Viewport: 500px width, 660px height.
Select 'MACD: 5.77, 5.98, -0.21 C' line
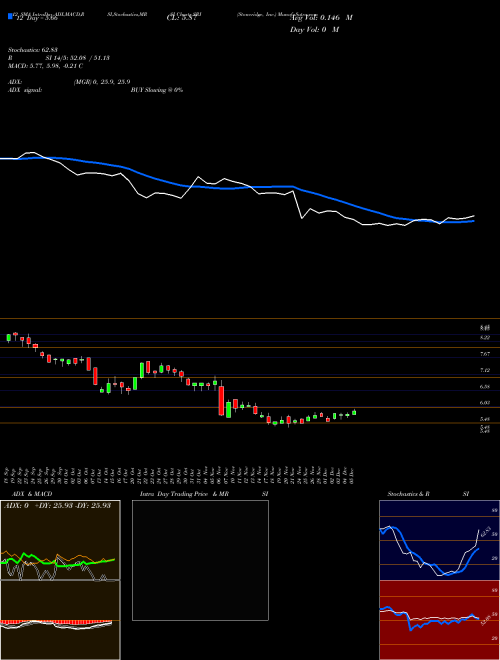[45, 66]
